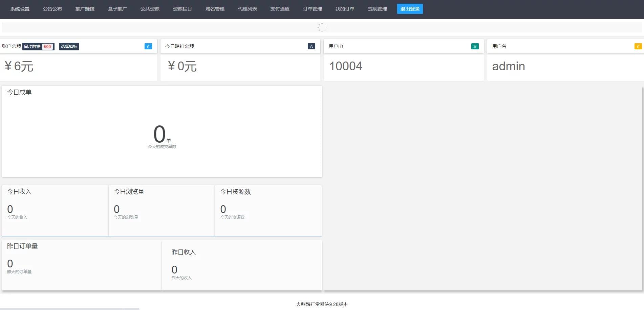Navigate to 公共资源

pos(150,9)
